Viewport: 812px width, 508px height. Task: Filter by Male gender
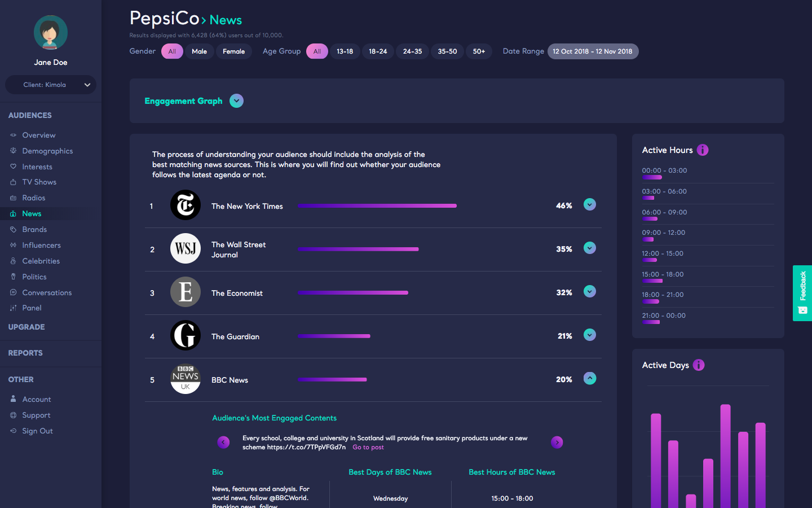click(200, 51)
